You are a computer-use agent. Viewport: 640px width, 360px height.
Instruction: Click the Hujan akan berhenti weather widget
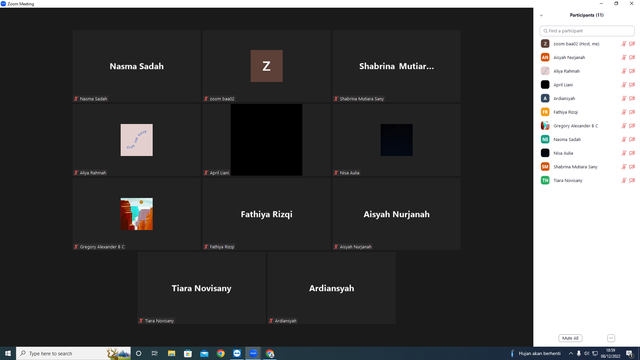pos(536,353)
